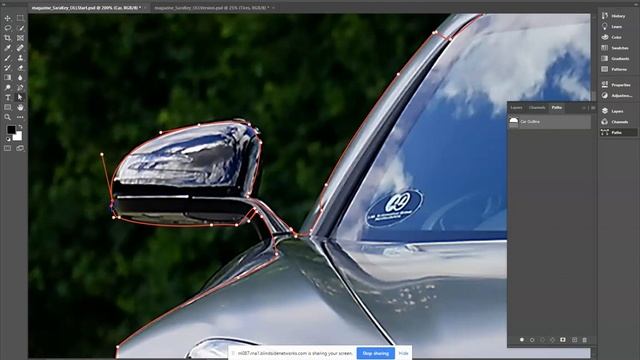Click the path anchor point below the mirror
640x360 pixels.
pos(211,224)
